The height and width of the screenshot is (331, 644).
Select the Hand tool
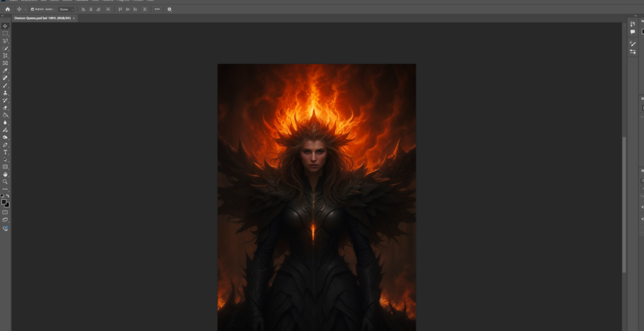coord(6,174)
